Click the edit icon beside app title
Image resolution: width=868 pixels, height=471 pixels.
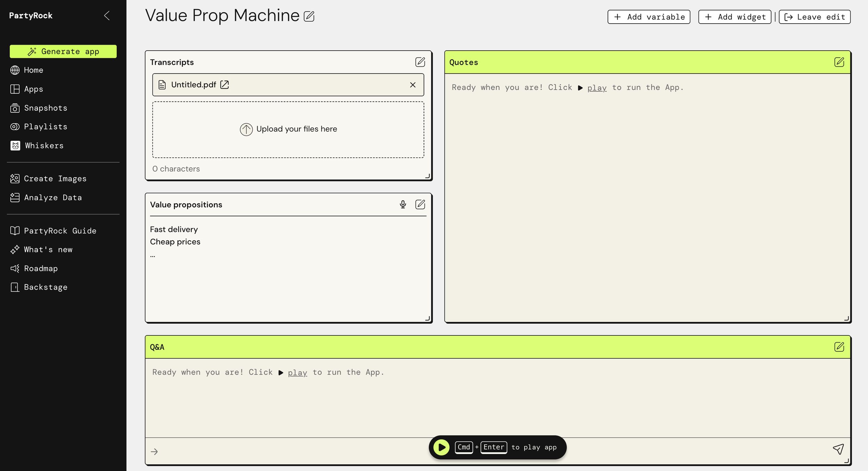(x=309, y=16)
